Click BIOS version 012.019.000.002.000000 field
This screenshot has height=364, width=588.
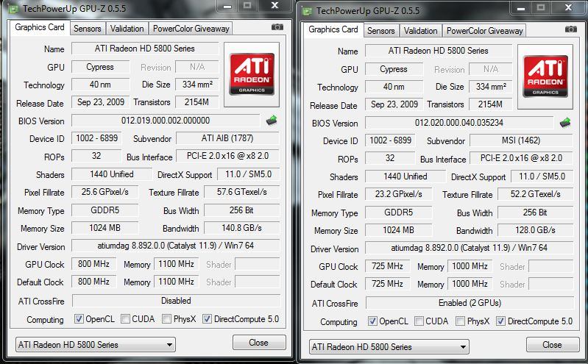[x=166, y=121]
